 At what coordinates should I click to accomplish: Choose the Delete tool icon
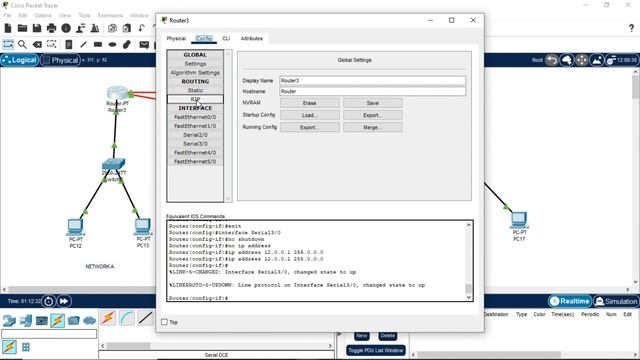37,44
